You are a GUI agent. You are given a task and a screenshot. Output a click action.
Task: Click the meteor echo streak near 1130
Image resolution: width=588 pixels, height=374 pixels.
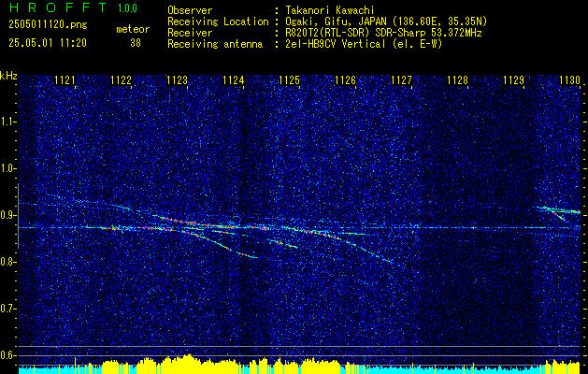(x=558, y=212)
